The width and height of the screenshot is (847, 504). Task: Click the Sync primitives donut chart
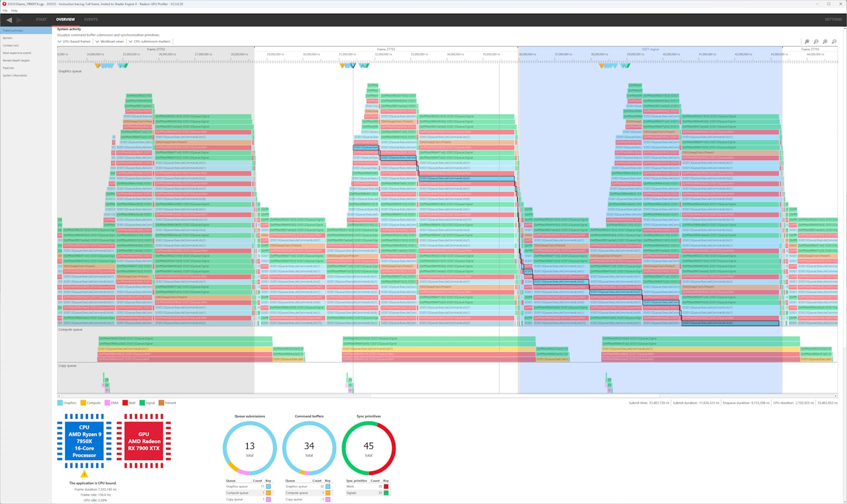tap(368, 448)
